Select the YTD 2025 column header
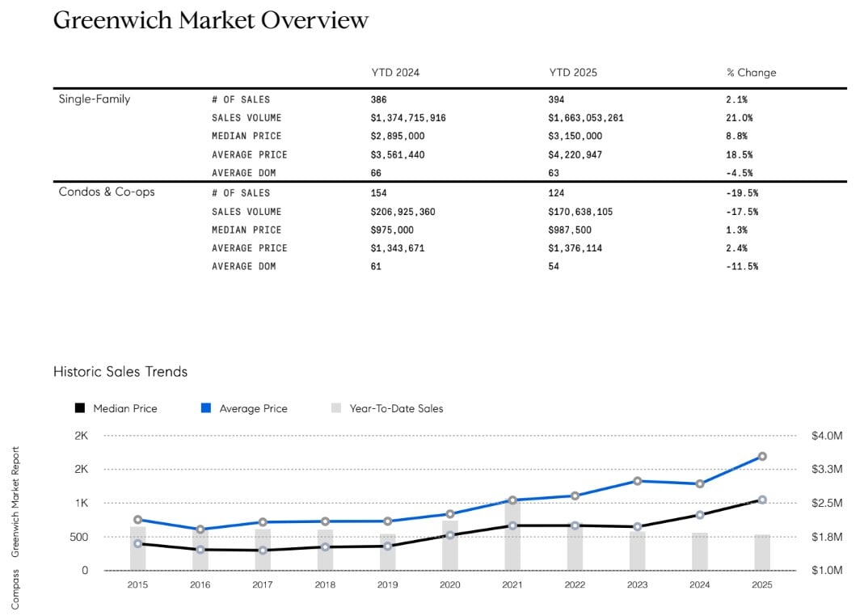The image size is (864, 616). click(x=573, y=72)
